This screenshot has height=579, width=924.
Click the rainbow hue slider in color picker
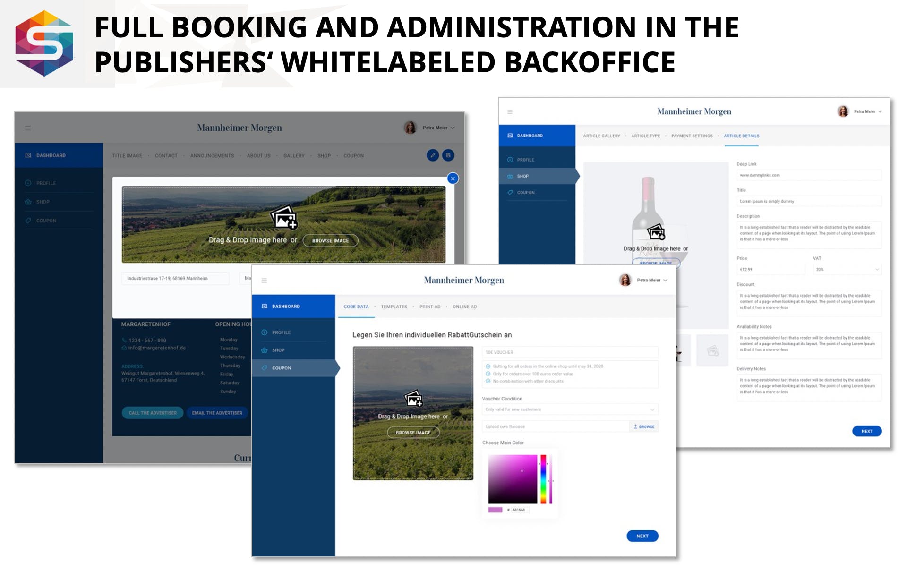[543, 479]
